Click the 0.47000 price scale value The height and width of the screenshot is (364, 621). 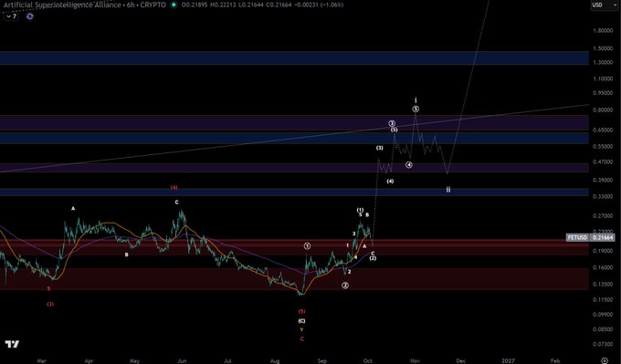[603, 161]
